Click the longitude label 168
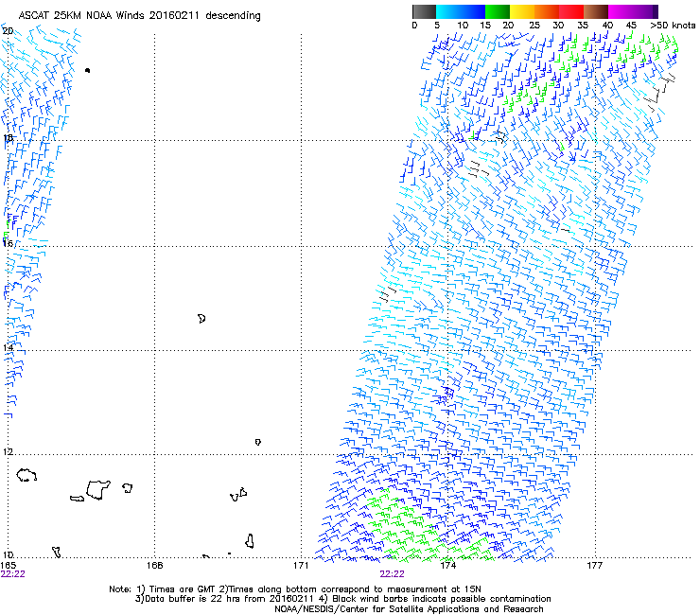The height and width of the screenshot is (615, 700). [x=154, y=566]
